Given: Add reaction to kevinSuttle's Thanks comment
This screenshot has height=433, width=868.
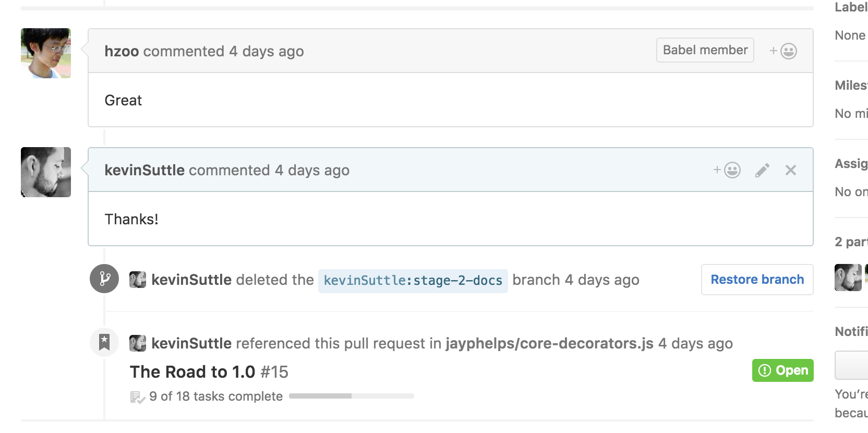Looking at the screenshot, I should (727, 170).
